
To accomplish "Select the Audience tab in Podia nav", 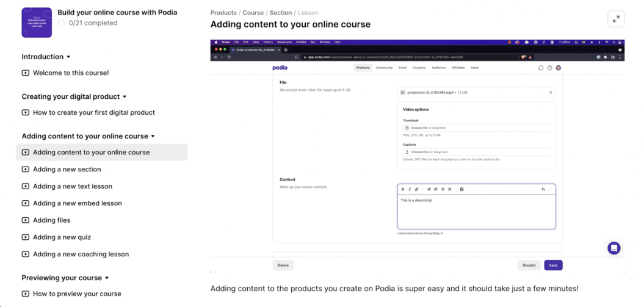I will (x=439, y=68).
